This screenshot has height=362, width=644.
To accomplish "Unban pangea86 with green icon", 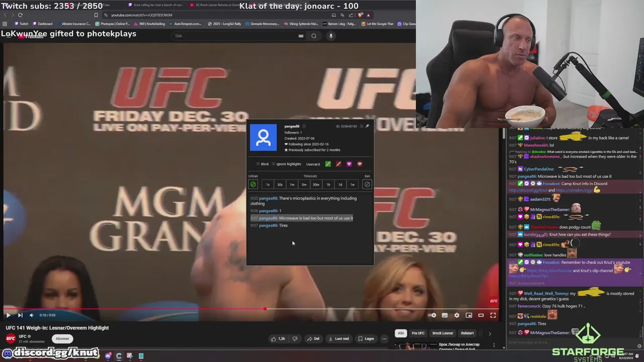I will [253, 185].
